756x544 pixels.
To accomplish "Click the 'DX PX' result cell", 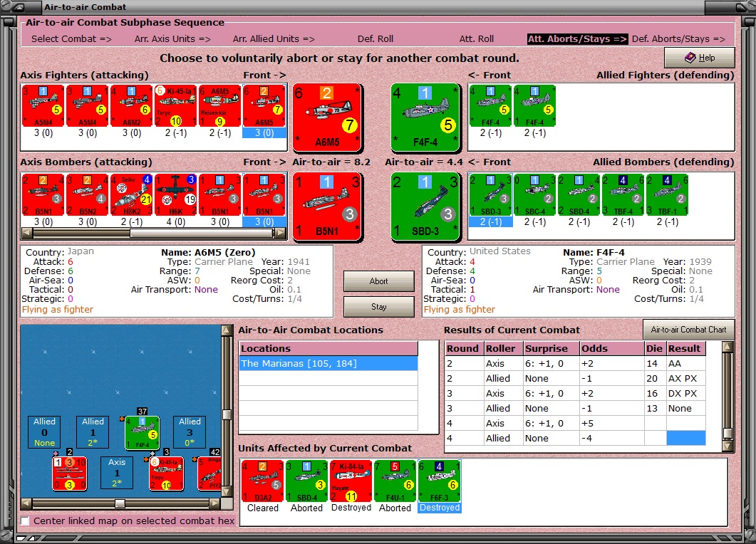I will (x=685, y=393).
